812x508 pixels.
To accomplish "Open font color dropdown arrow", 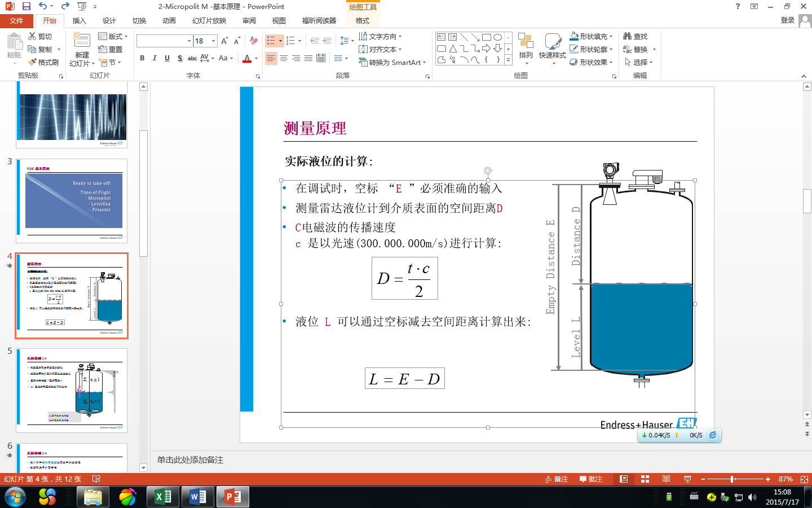I will point(256,58).
